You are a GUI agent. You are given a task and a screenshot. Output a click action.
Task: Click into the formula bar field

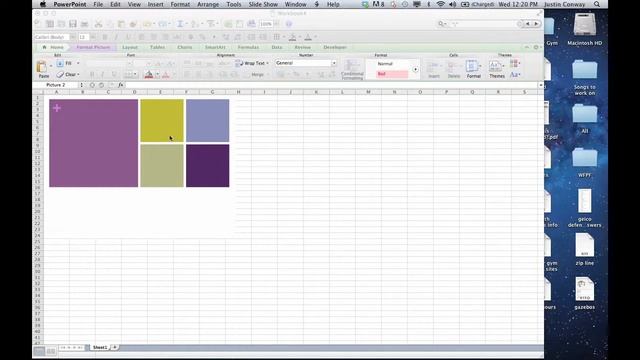[331, 85]
